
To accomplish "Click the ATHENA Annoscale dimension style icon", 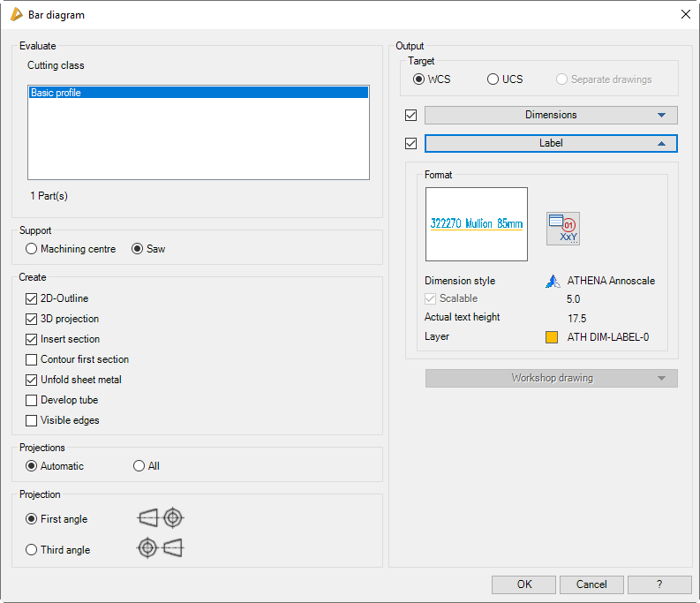I will tap(553, 282).
